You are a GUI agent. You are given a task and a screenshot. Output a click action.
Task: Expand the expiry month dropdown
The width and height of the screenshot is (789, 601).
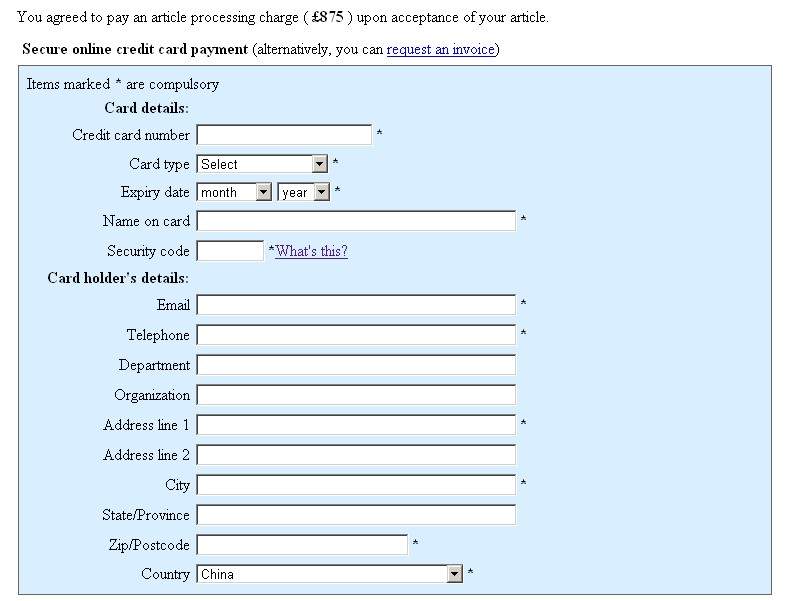click(234, 192)
